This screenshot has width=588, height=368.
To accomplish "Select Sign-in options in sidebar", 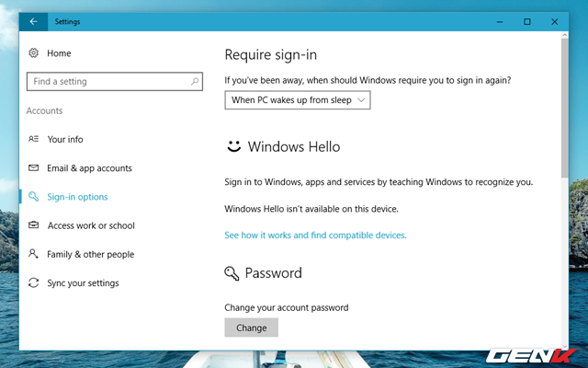I will (77, 197).
